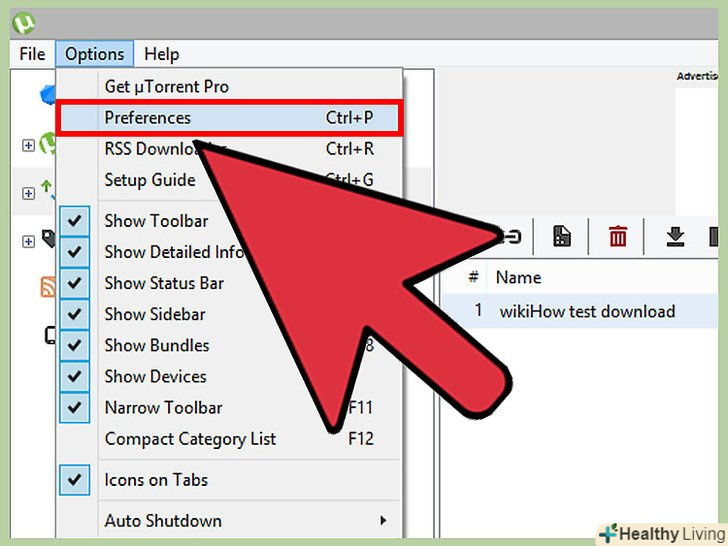728x546 pixels.
Task: Select the wikiHow test download row
Action: click(x=579, y=311)
